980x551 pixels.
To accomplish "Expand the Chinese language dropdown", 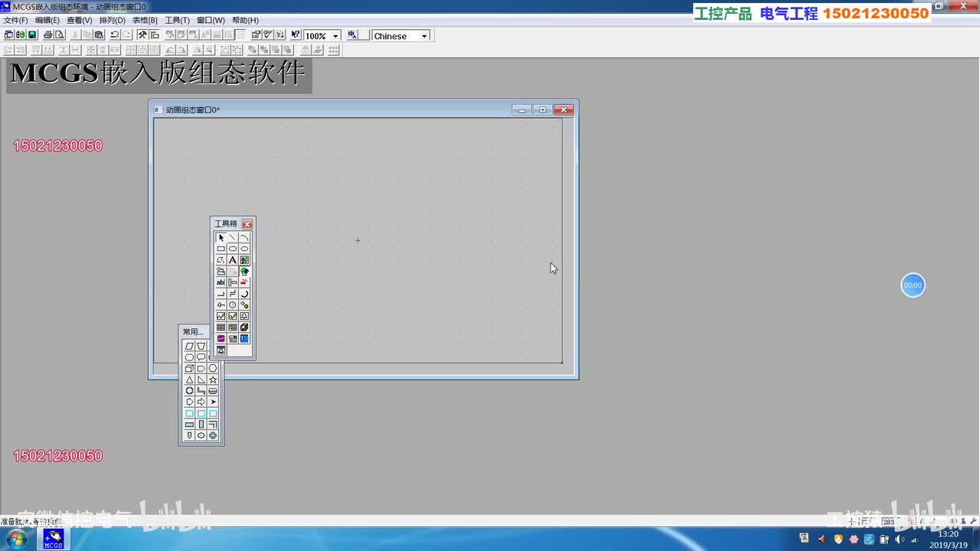I will (x=424, y=36).
